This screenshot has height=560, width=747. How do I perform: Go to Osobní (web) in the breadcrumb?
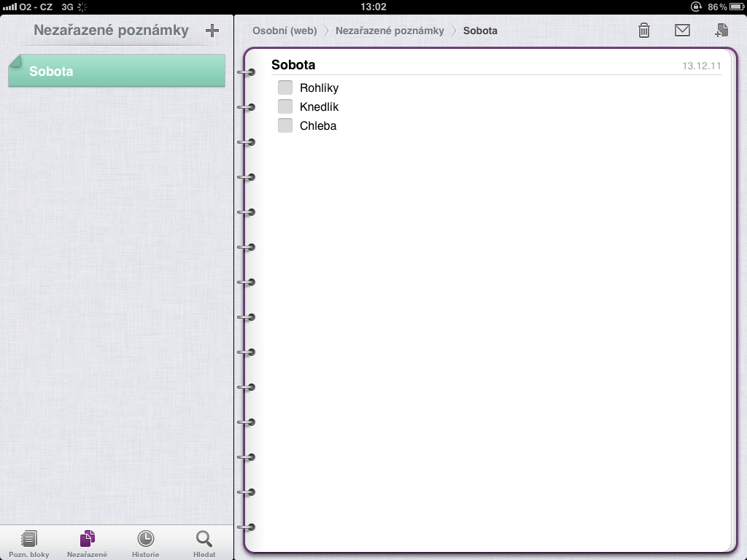click(x=285, y=31)
